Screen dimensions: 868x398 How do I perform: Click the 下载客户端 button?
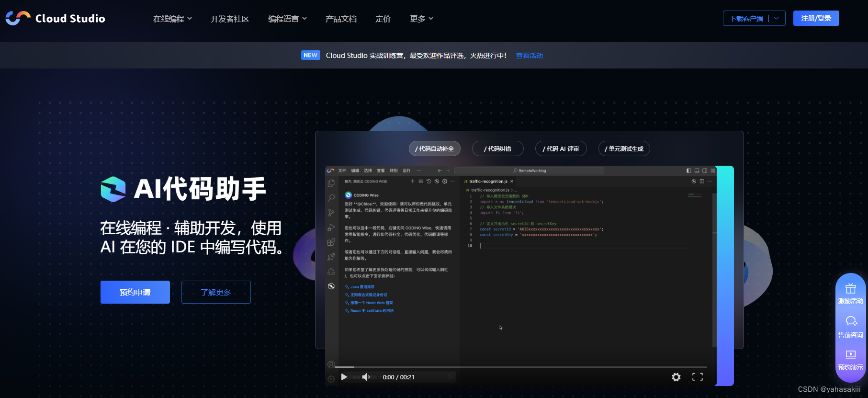pos(746,18)
